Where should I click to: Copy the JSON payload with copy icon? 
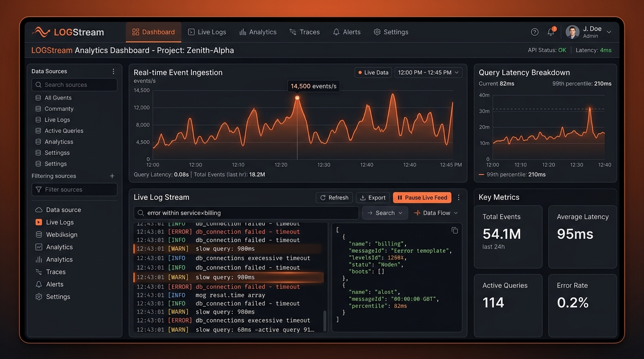pos(454,230)
